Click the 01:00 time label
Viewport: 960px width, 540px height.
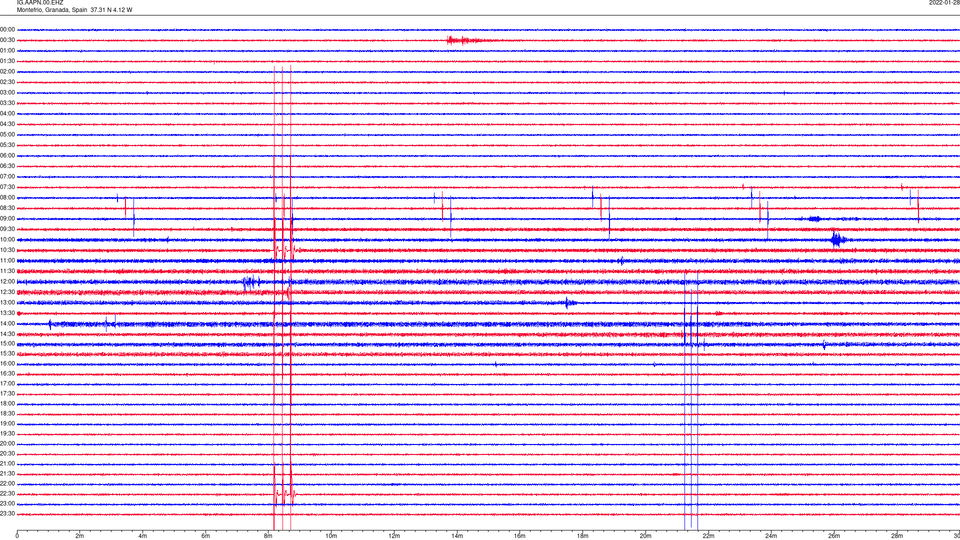coord(7,50)
